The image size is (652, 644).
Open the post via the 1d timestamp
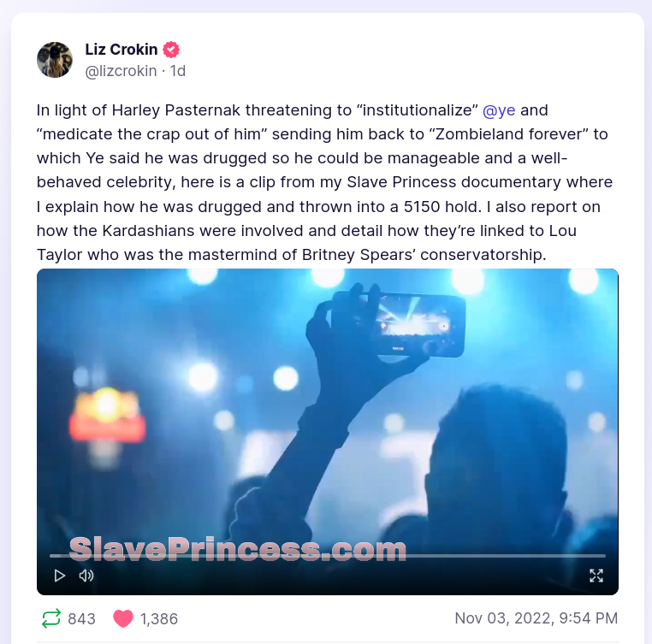(x=178, y=71)
